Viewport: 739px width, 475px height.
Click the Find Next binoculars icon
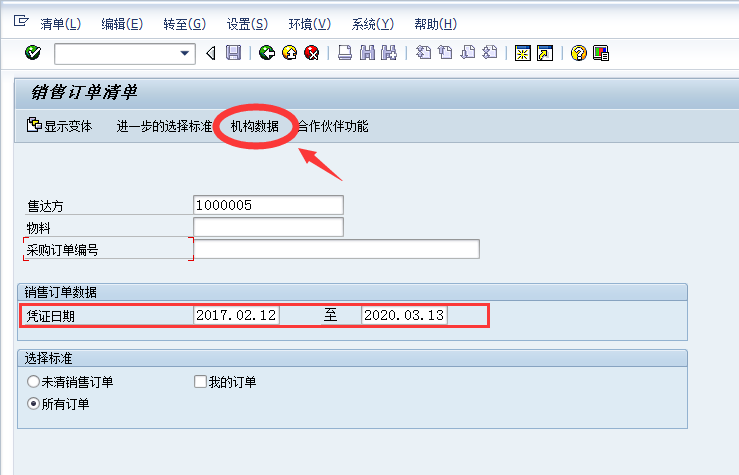click(389, 53)
